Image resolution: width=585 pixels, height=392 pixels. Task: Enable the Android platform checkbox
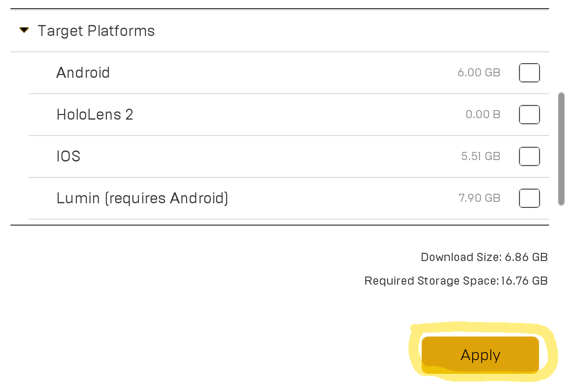point(530,73)
